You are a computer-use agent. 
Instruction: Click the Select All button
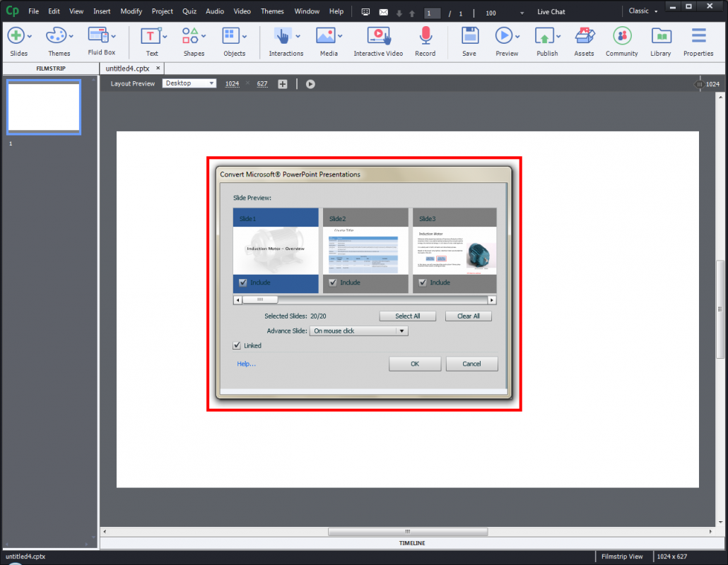[407, 316]
